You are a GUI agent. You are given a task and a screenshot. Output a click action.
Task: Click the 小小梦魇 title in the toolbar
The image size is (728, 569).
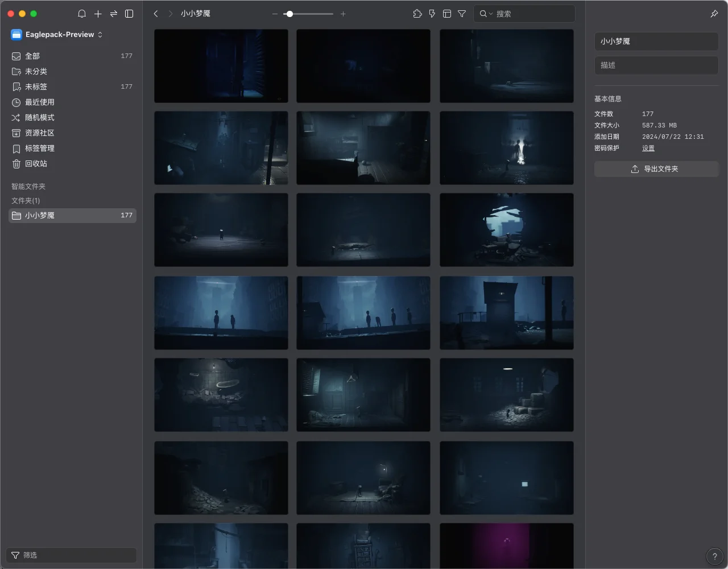click(x=196, y=14)
